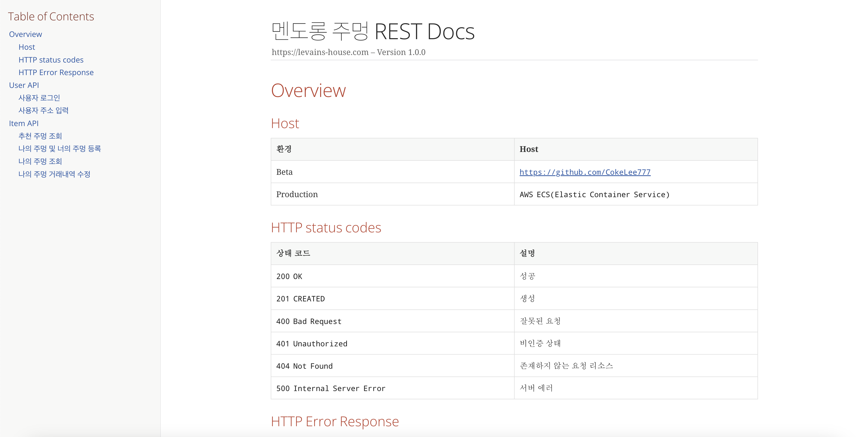Select User API in table of contents
The image size is (868, 437).
[x=24, y=85]
